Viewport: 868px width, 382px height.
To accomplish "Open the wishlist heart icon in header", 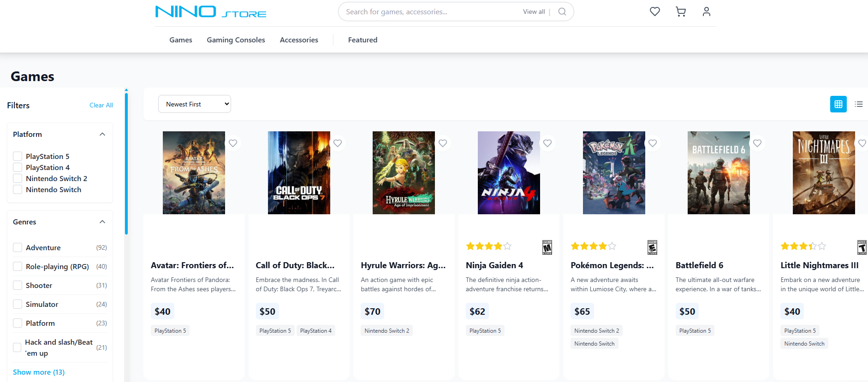I will click(654, 12).
